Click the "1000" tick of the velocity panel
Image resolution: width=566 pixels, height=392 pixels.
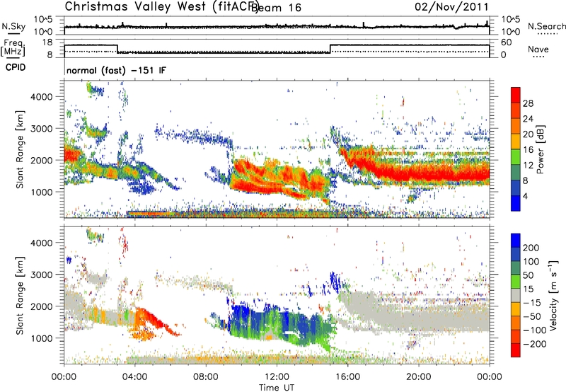point(41,338)
